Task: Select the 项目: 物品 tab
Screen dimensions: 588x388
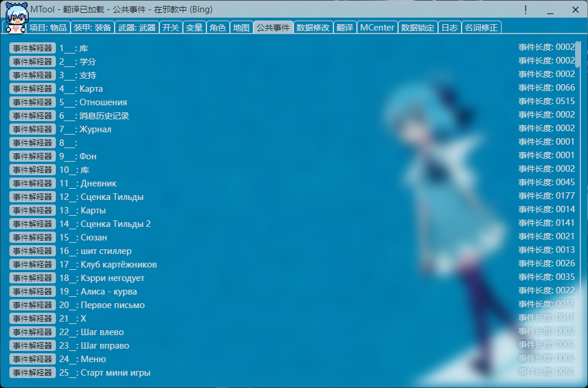Action: [x=48, y=28]
